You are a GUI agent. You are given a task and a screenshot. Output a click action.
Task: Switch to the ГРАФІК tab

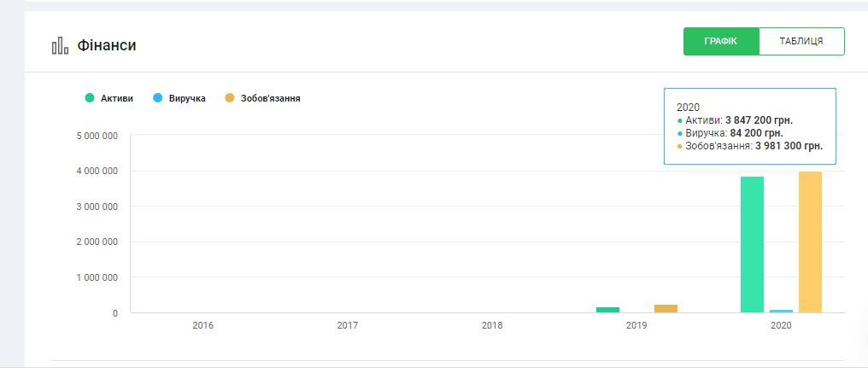[721, 41]
